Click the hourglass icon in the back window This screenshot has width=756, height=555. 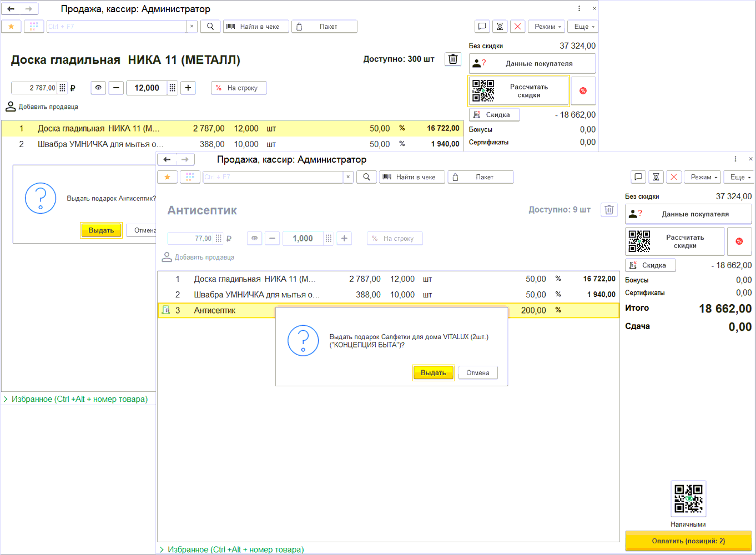click(x=500, y=27)
